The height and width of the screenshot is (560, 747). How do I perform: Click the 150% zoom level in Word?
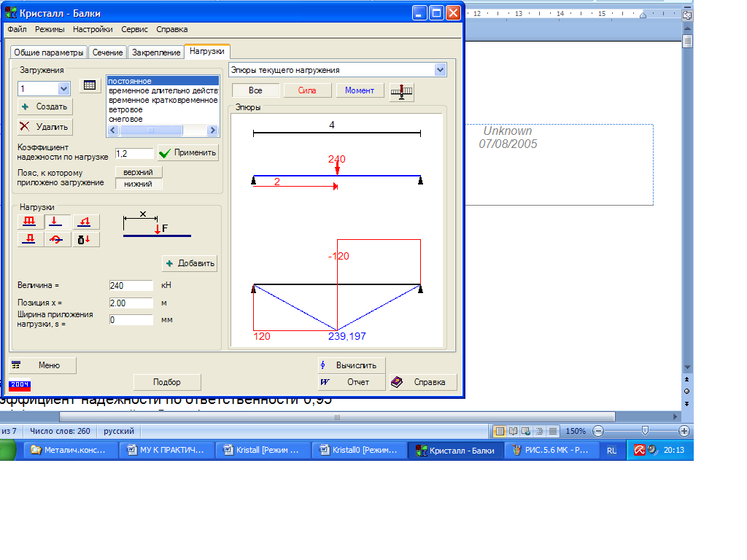[576, 432]
